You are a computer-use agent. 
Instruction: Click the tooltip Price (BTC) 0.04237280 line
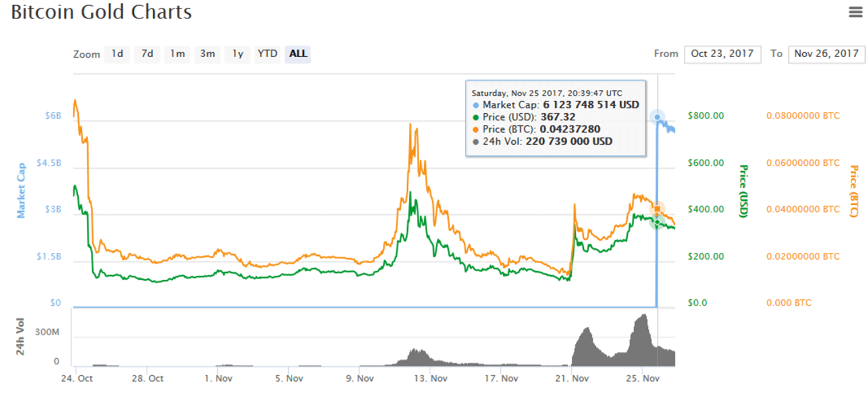click(x=536, y=129)
